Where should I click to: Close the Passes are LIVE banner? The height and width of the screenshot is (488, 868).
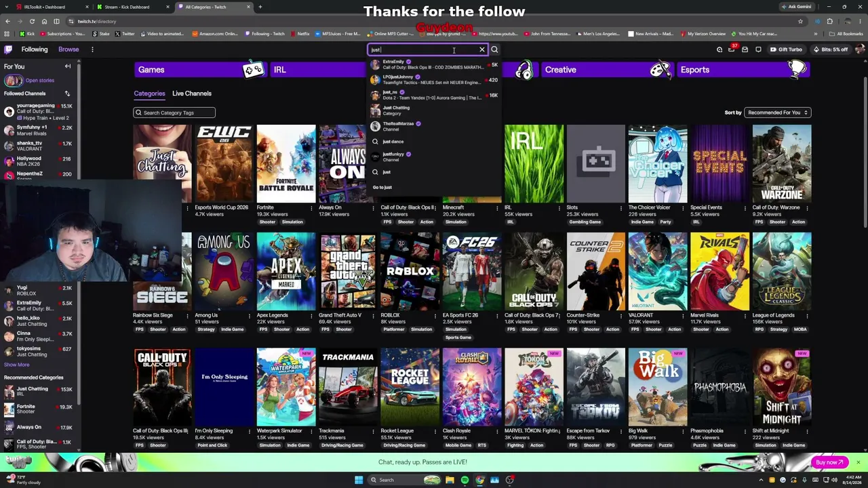858,462
